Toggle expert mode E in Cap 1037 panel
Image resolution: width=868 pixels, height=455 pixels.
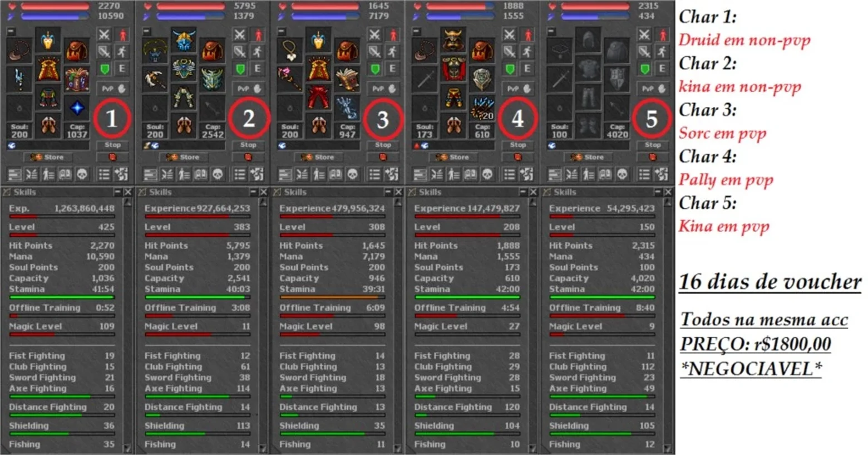122,69
